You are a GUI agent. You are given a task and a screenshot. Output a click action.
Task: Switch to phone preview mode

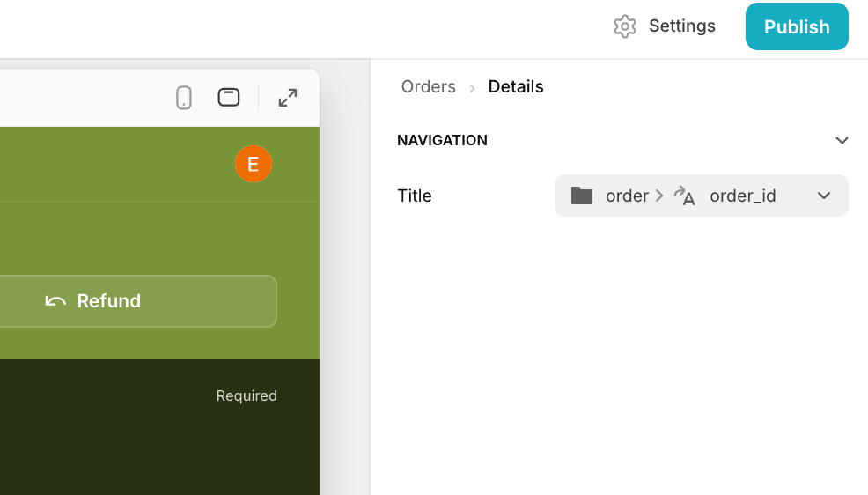(184, 98)
